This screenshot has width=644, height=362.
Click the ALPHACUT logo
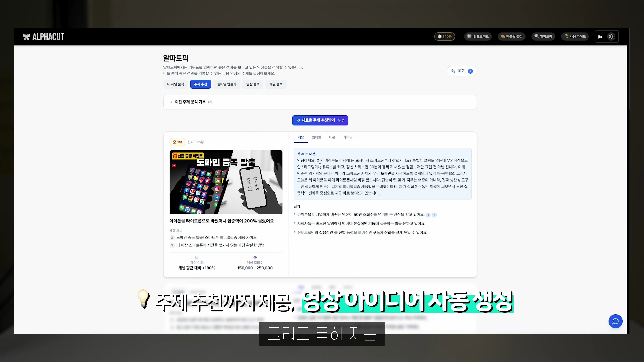pyautogui.click(x=43, y=37)
